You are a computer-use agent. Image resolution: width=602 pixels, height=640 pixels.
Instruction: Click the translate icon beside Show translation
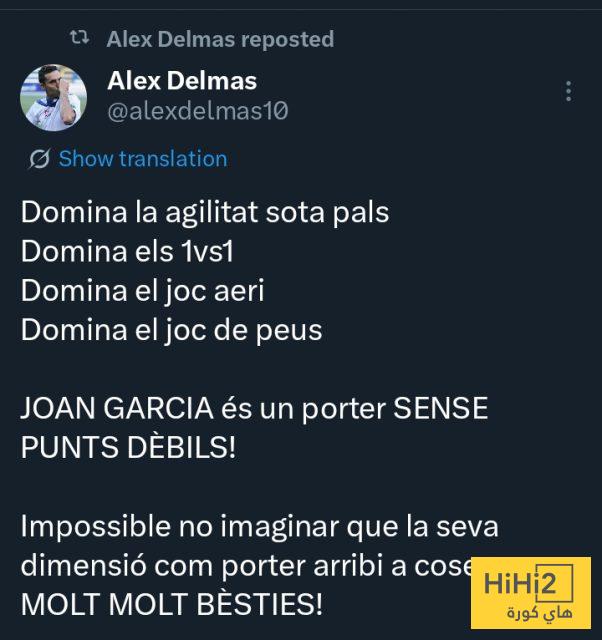pyautogui.click(x=40, y=159)
